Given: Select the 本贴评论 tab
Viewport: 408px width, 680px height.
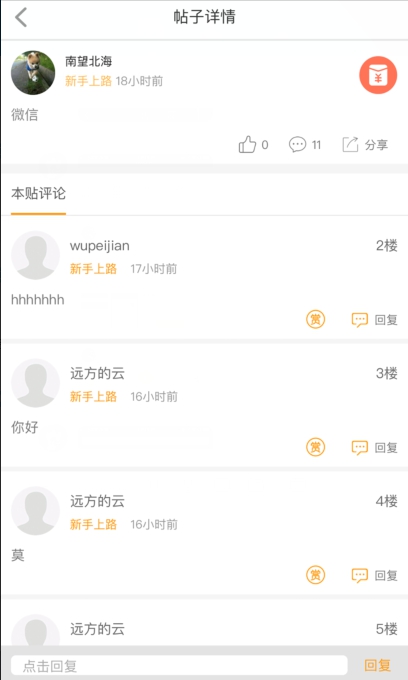Looking at the screenshot, I should pyautogui.click(x=38, y=193).
